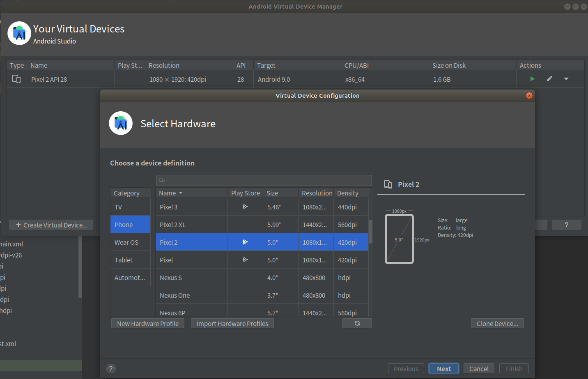Viewport: 588px width, 379px height.
Task: Click the Size on Disk column header
Action: coord(473,65)
